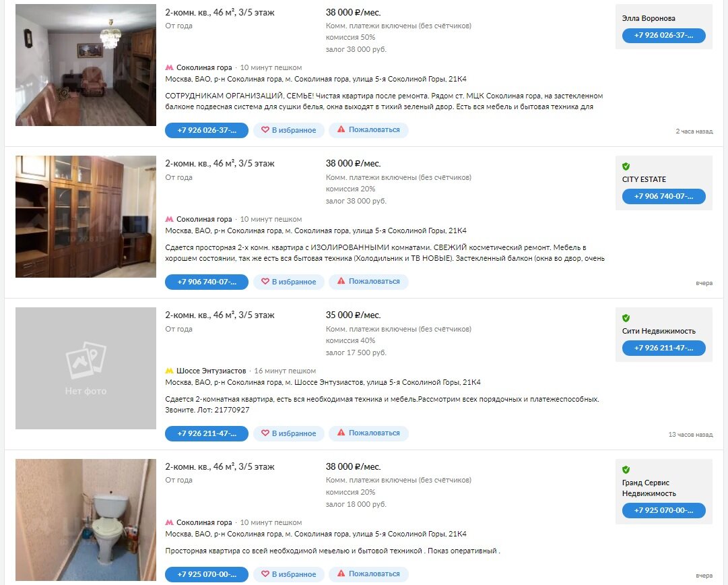Click green verified shield above Гранд Сервис Недвижимость
The width and height of the screenshot is (728, 585).
coord(626,470)
